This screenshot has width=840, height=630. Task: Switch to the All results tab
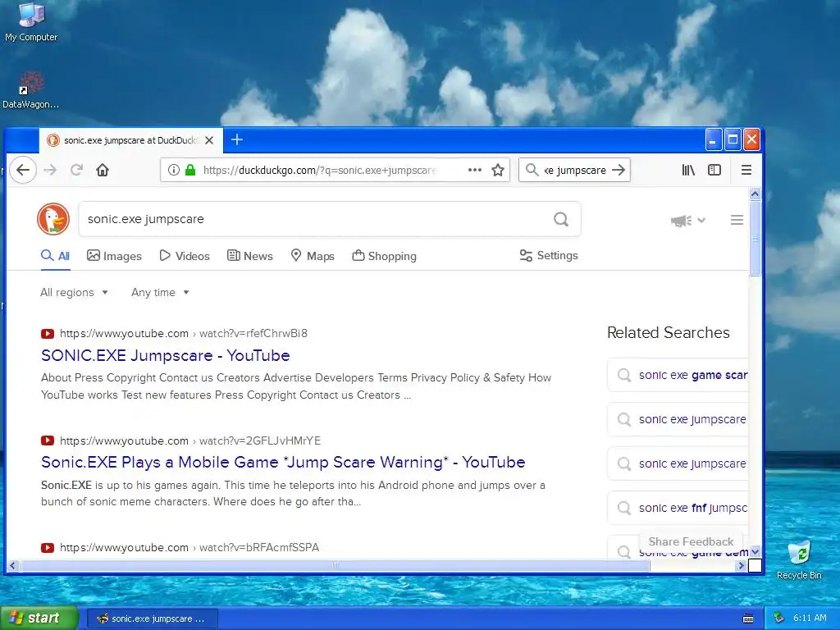point(55,256)
